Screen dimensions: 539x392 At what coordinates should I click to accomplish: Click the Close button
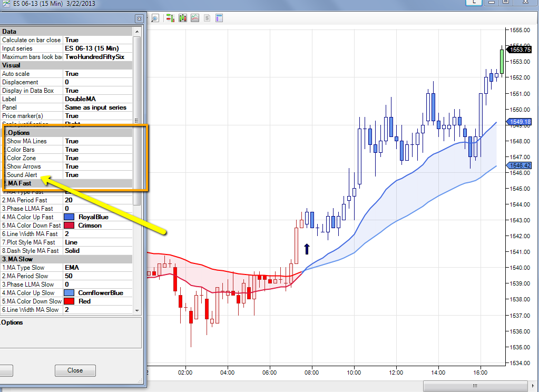click(x=75, y=370)
